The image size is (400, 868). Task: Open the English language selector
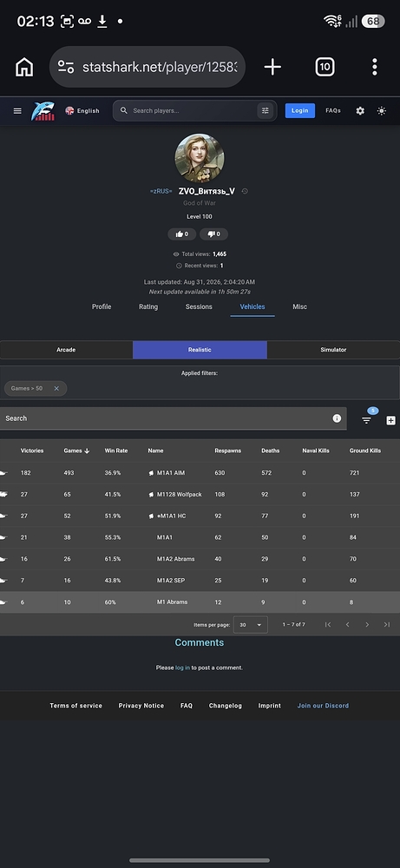82,111
